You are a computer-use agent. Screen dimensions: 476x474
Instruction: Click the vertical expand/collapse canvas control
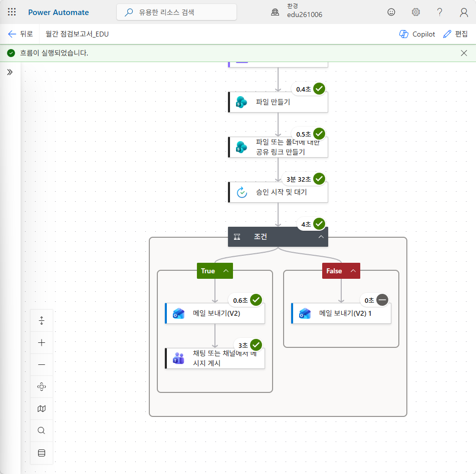[x=42, y=320]
